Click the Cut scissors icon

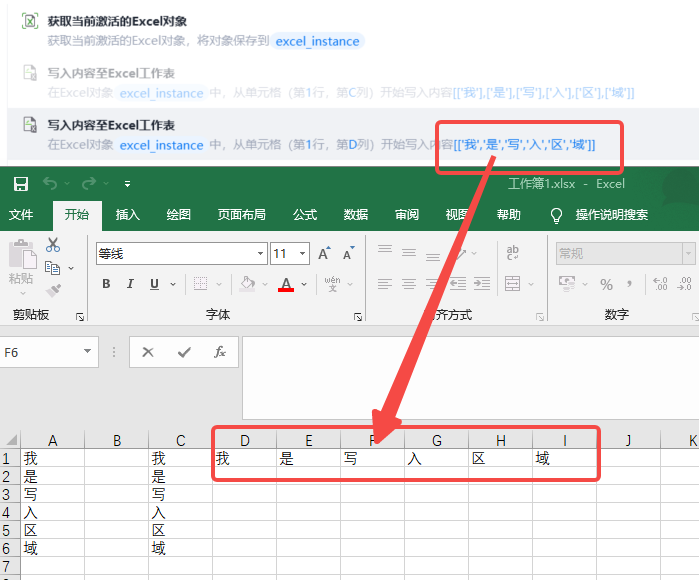tap(53, 245)
